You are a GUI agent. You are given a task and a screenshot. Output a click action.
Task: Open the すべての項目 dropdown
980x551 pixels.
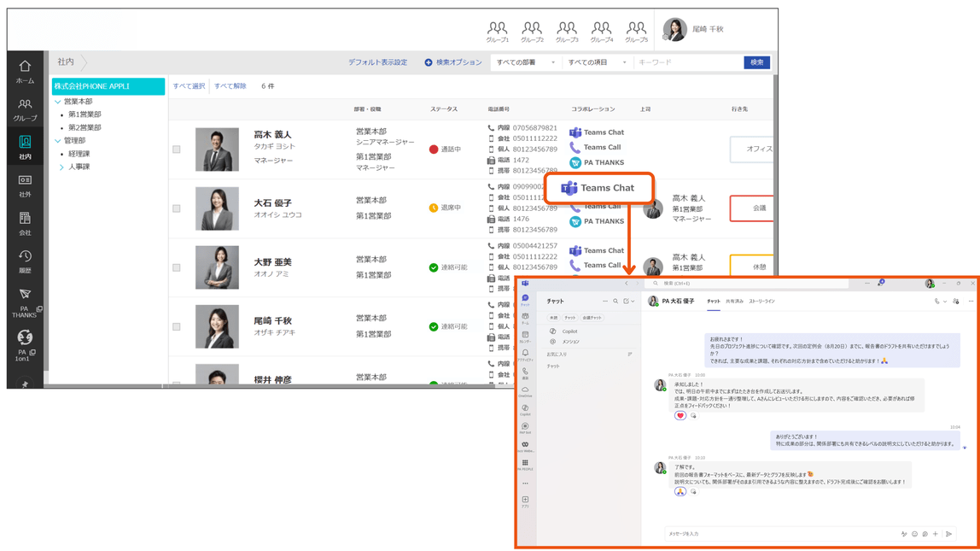click(597, 62)
